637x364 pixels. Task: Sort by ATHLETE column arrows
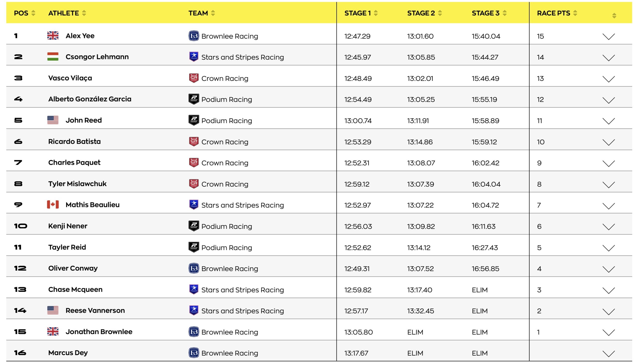84,13
